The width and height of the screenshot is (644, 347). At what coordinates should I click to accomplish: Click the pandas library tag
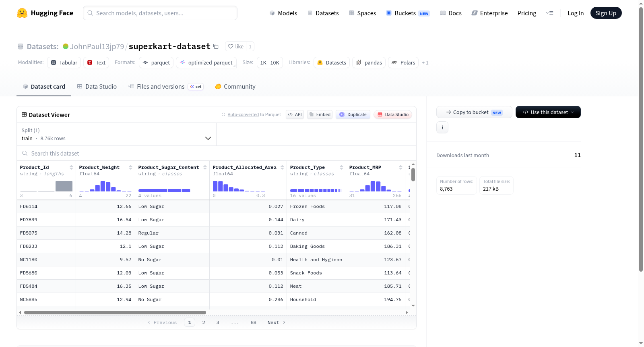coord(369,62)
